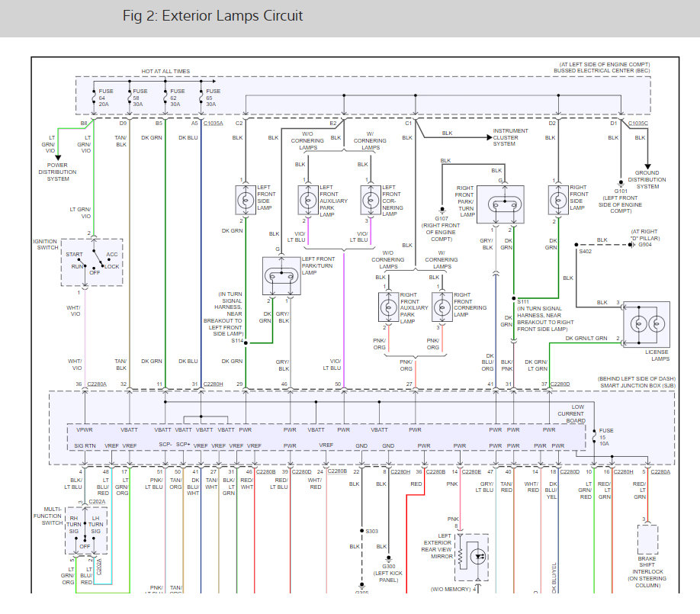Viewport: 700px width, 614px height.
Task: Click the '(W/O MEMORY)' label near the mirror
Action: pyautogui.click(x=451, y=590)
